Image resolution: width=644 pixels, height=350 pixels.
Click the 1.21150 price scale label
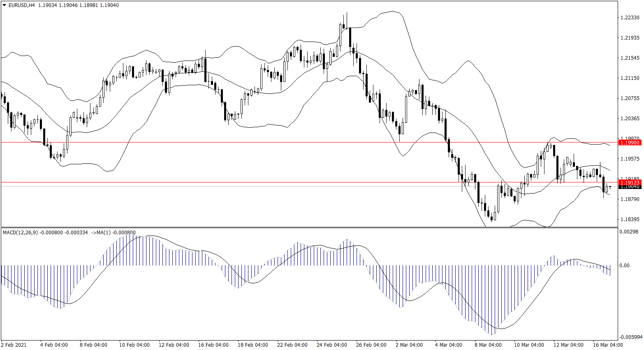click(x=629, y=78)
